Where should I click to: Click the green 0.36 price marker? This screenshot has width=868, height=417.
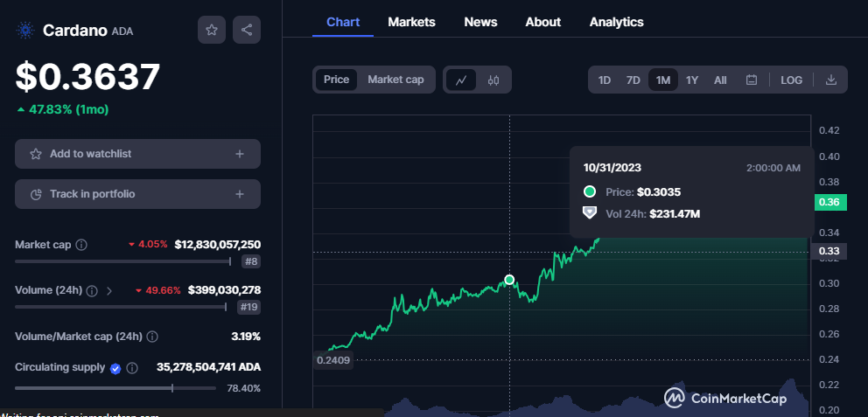pos(828,202)
